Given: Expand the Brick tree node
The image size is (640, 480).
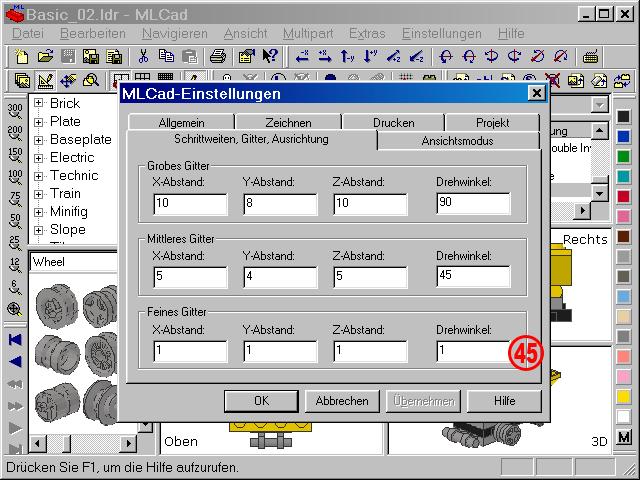Looking at the screenshot, I should pos(38,103).
